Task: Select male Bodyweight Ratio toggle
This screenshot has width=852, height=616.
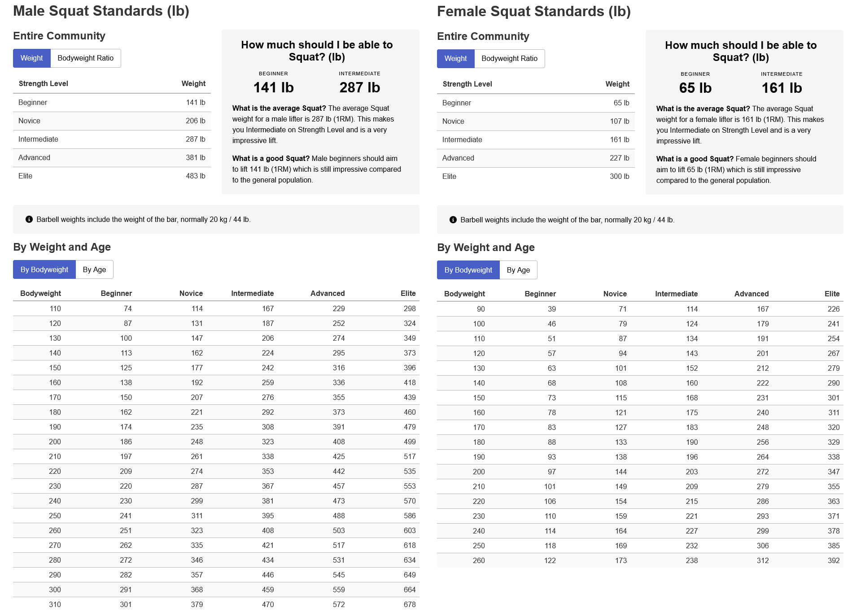Action: 86,58
